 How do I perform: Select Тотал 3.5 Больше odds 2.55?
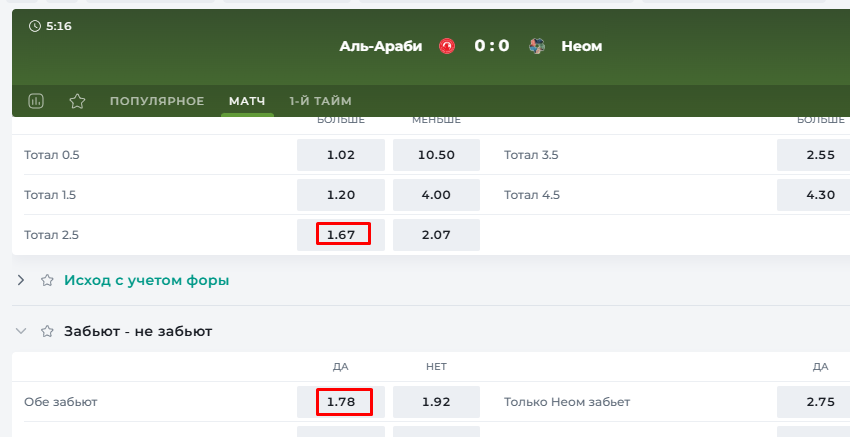coord(814,155)
